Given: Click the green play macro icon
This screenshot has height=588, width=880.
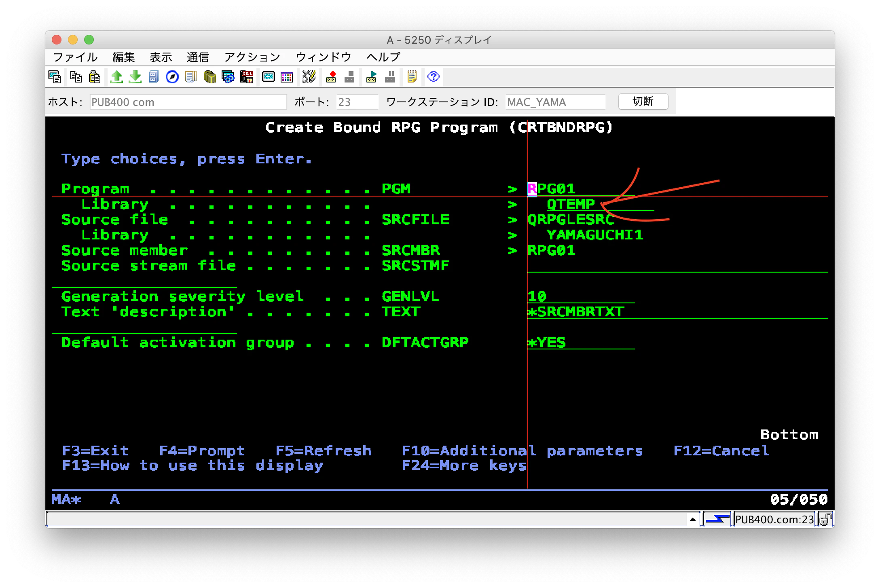Looking at the screenshot, I should pos(371,77).
